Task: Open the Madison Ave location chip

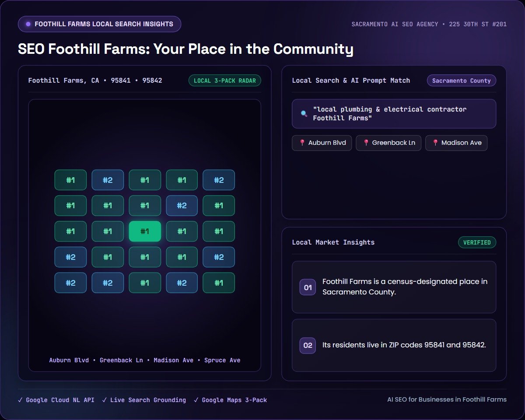Action: 456,143
